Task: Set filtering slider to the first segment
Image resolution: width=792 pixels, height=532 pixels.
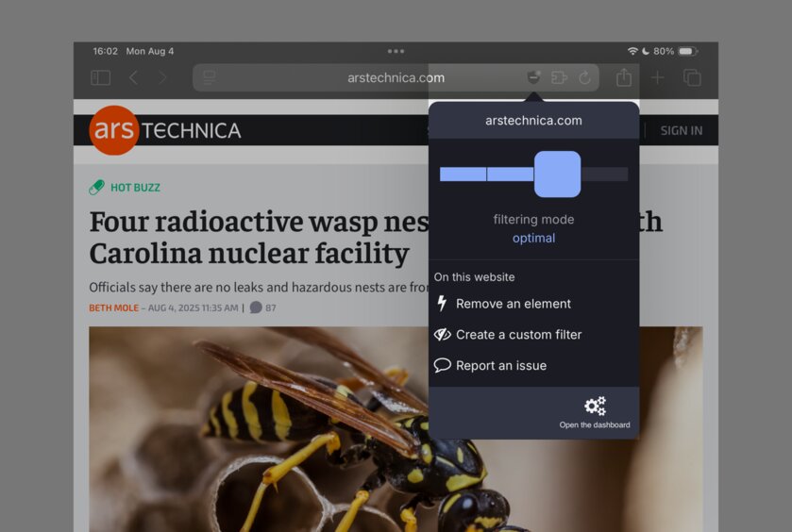Action: 463,175
